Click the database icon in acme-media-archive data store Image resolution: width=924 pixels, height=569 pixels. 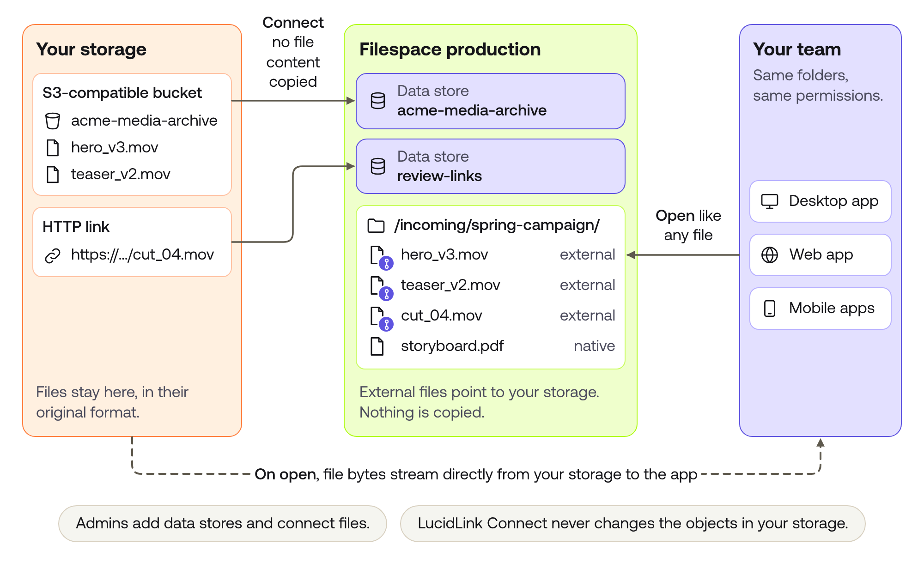click(378, 101)
